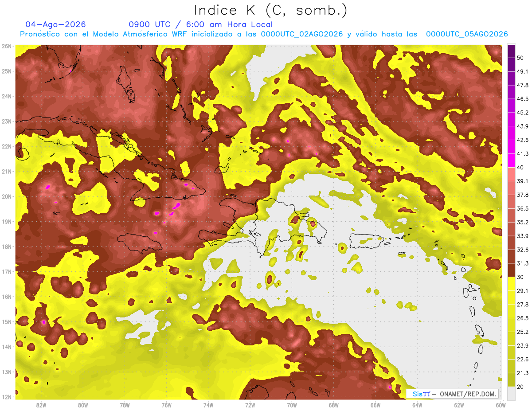Image resolution: width=532 pixels, height=411 pixels.
Task: Click the legend value '27.8'
Action: 522,305
